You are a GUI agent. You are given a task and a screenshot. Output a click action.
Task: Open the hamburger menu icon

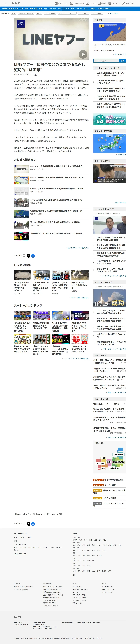[6, 3]
